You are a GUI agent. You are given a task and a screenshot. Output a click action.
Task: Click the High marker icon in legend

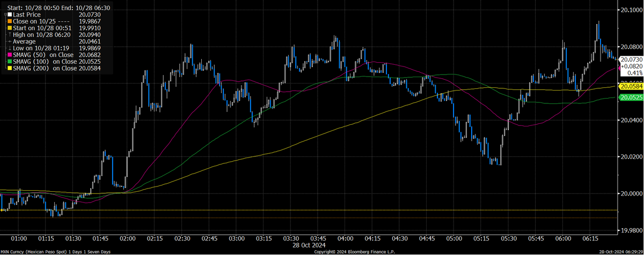(x=9, y=35)
